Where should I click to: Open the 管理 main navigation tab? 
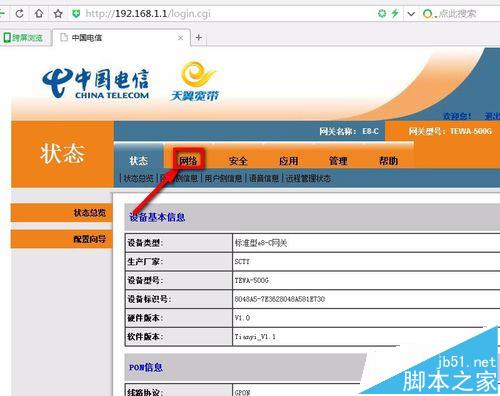(338, 161)
